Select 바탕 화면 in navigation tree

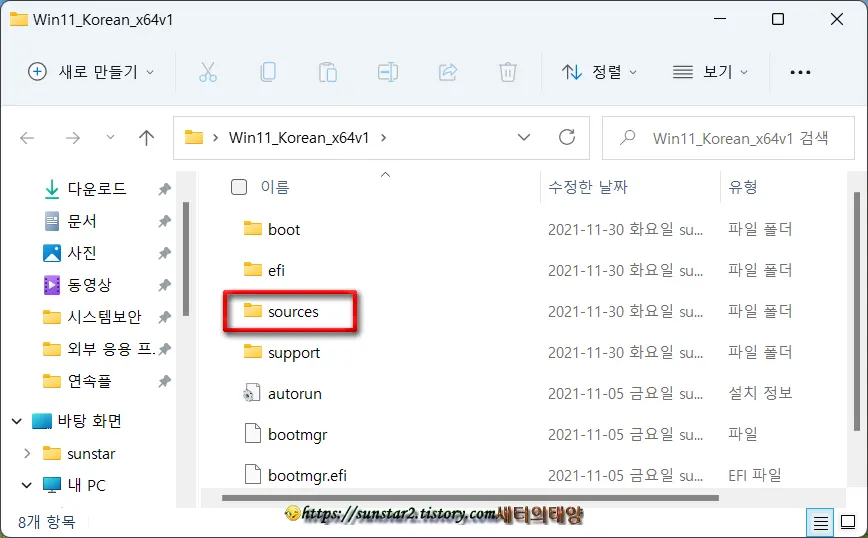[x=89, y=421]
